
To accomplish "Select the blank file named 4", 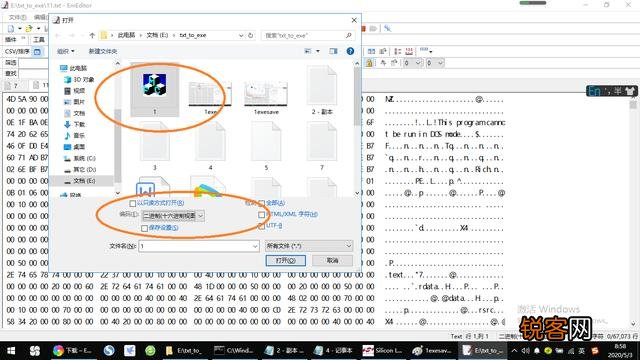I will tap(210, 146).
